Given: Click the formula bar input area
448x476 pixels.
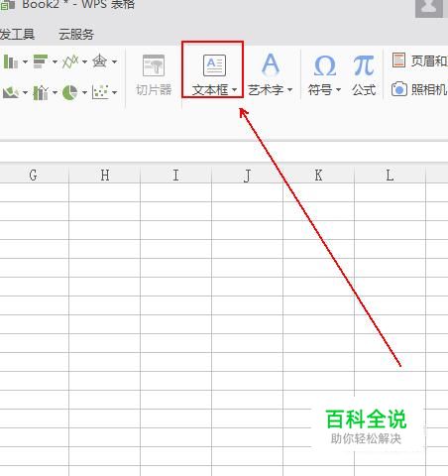Looking at the screenshot, I should (224, 152).
